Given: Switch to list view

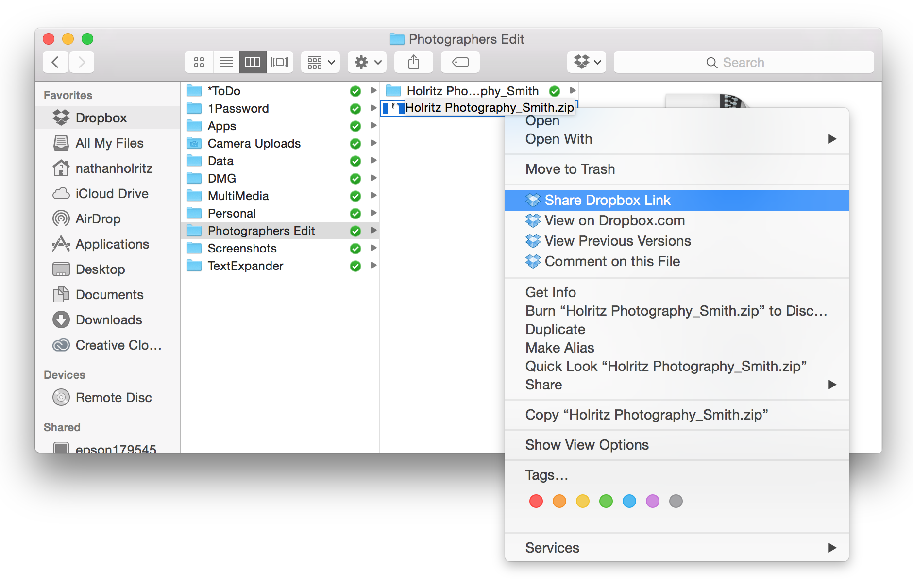Looking at the screenshot, I should pyautogui.click(x=226, y=62).
